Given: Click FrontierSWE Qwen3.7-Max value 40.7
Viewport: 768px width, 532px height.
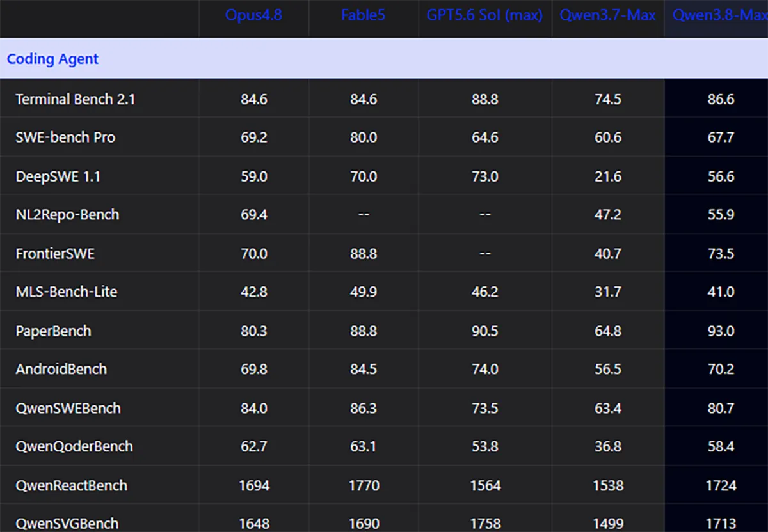Looking at the screenshot, I should (608, 254).
